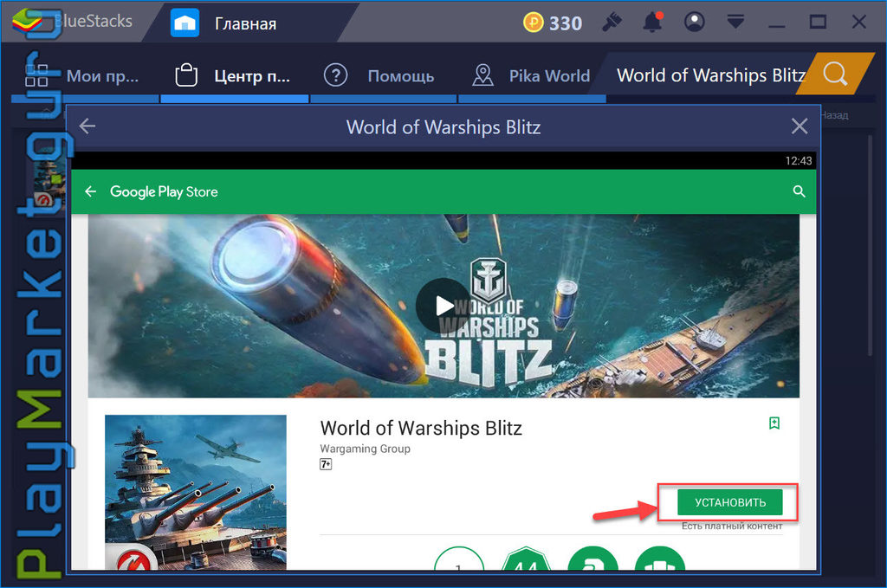Screen dimensions: 887x588
Task: Click the Google Play Store title text
Action: pos(164,191)
